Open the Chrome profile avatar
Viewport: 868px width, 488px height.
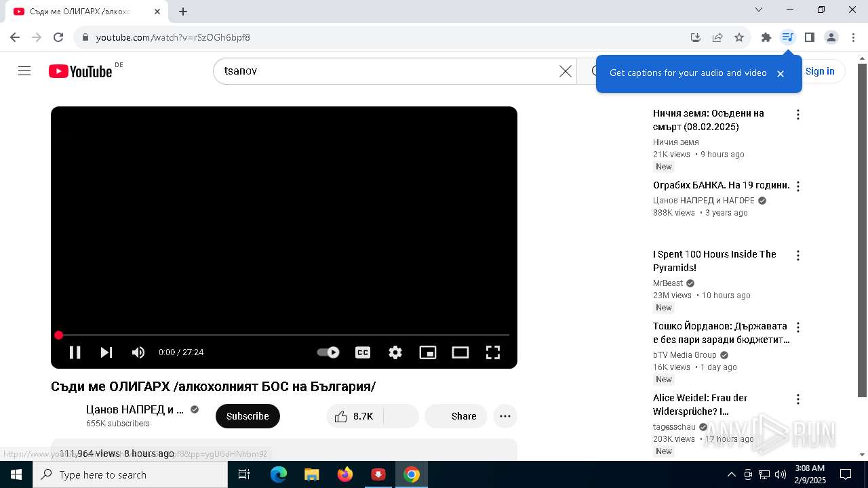pyautogui.click(x=831, y=37)
